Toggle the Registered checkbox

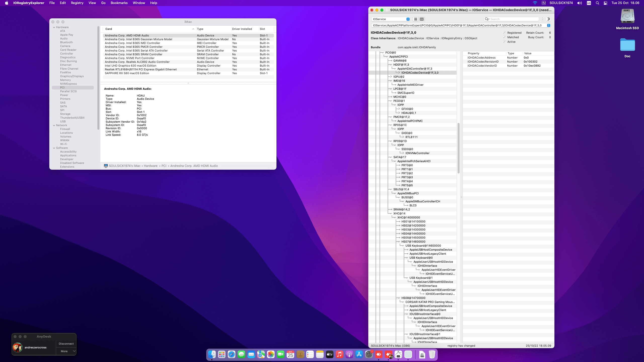504,33
